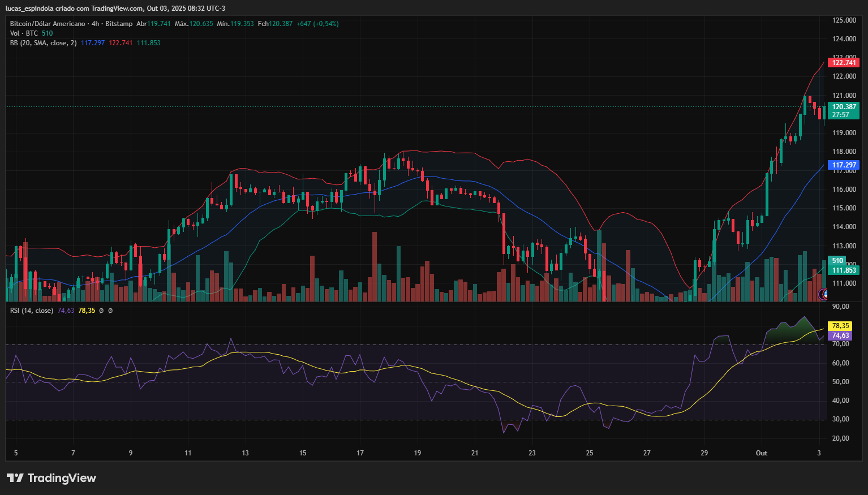The height and width of the screenshot is (495, 868).
Task: Click the red upper band 122.741 price tag
Action: coord(844,63)
